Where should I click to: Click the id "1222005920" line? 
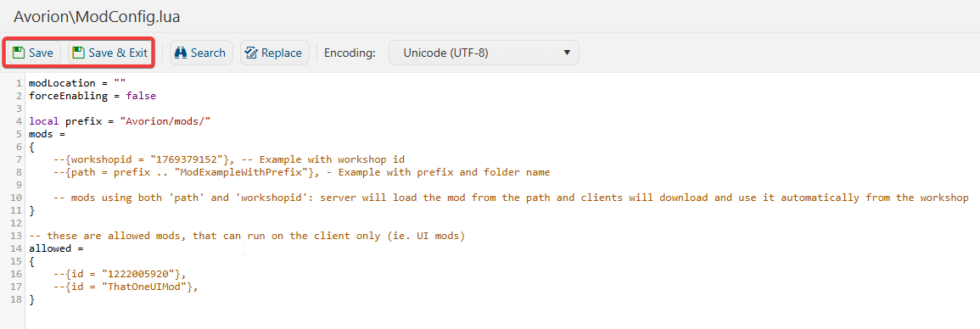[x=120, y=274]
